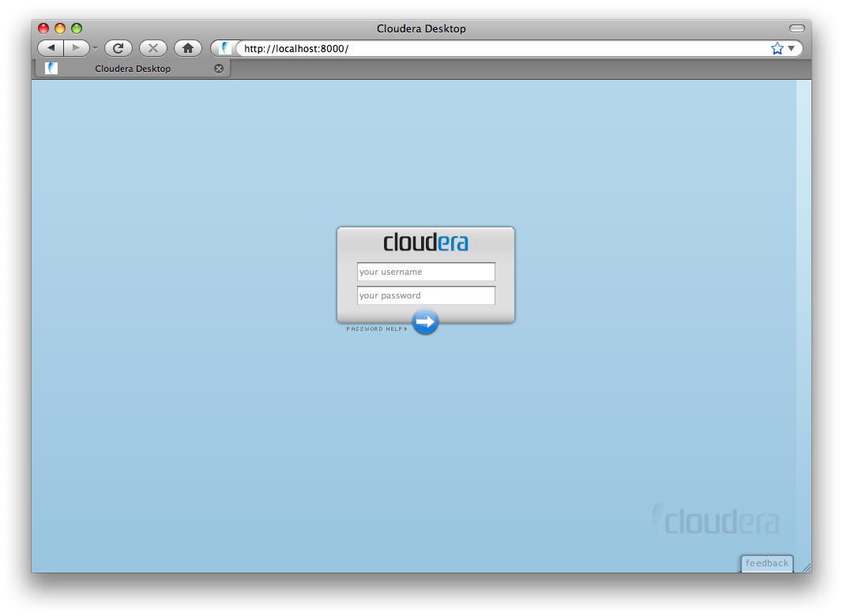Toggle the toolbar with the pill button
Screen dimensions: 843x616
tap(796, 28)
